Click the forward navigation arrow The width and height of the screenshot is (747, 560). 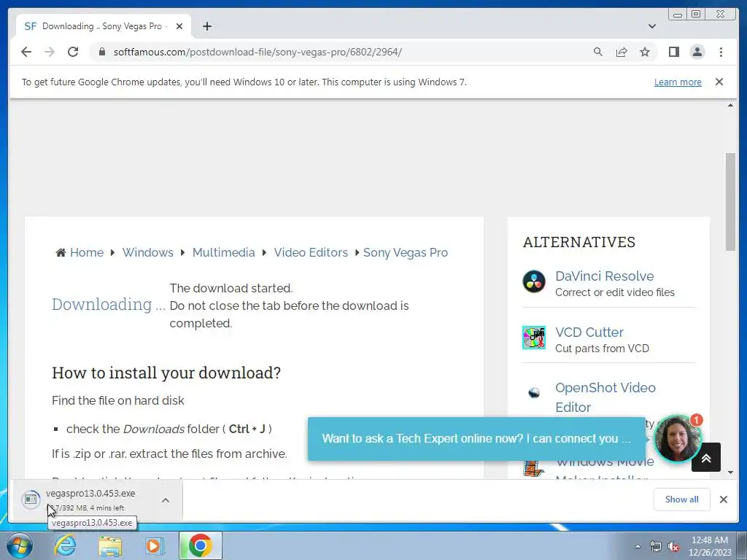tap(50, 52)
